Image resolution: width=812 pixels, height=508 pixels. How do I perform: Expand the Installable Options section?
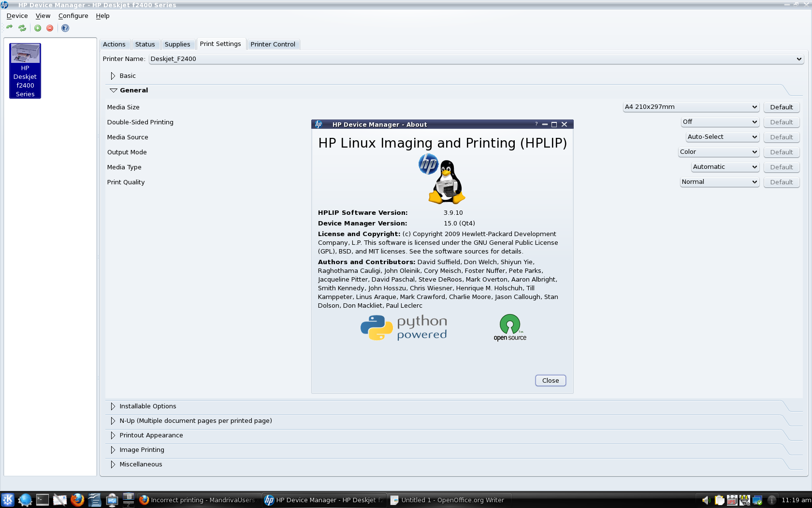tap(113, 406)
